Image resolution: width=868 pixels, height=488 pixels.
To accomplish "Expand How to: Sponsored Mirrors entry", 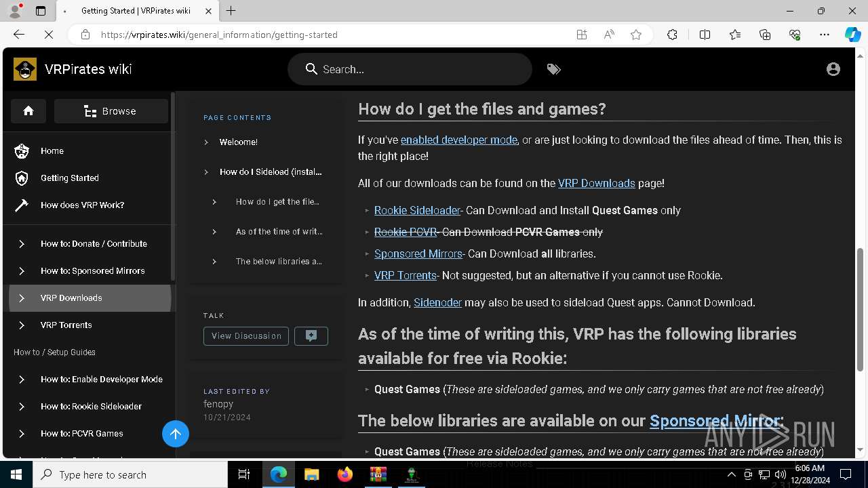I will pyautogui.click(x=22, y=271).
